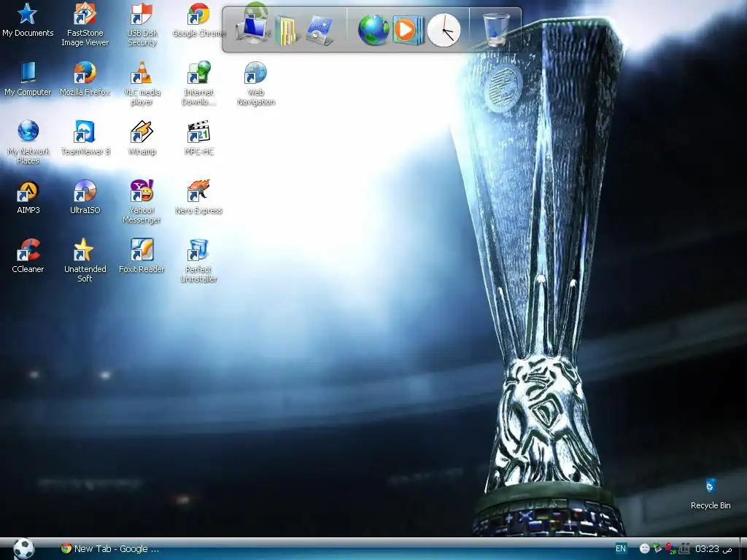Switch to New Tab - Google taskbar window
The width and height of the screenshot is (747, 560).
click(x=110, y=548)
